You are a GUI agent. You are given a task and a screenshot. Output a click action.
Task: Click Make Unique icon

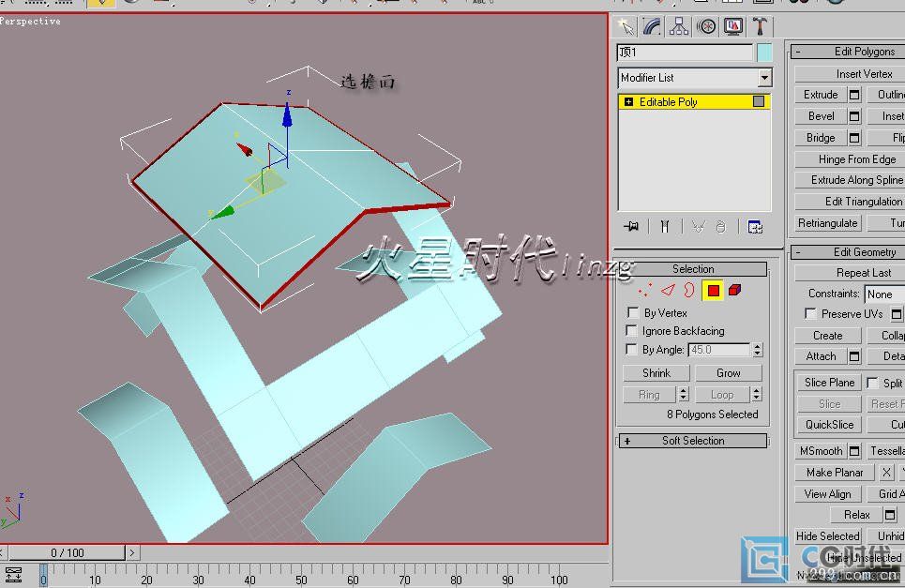698,227
